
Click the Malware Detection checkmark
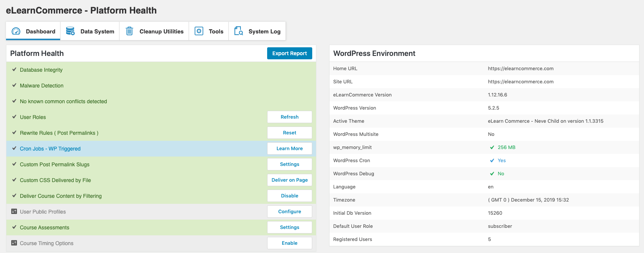(x=14, y=85)
